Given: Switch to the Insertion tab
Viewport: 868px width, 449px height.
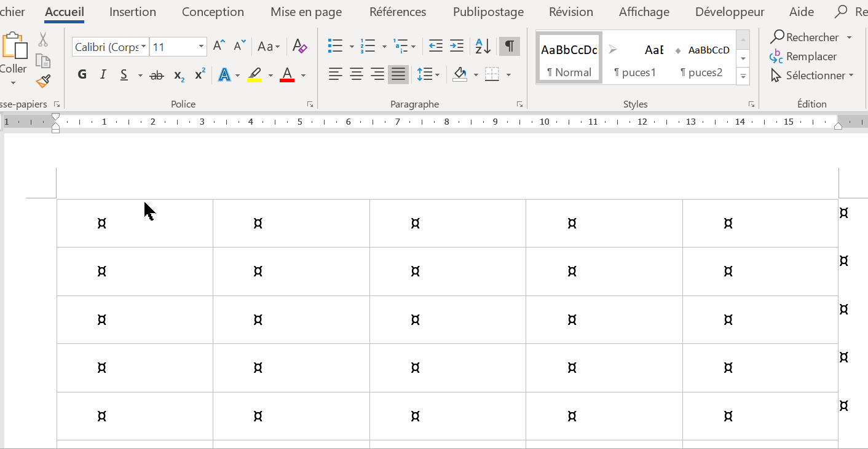Looking at the screenshot, I should (132, 12).
